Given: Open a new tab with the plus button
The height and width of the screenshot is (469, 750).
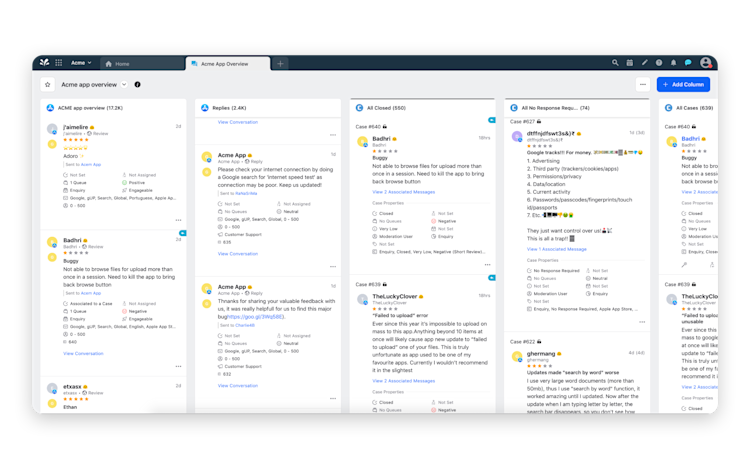Looking at the screenshot, I should (x=280, y=64).
